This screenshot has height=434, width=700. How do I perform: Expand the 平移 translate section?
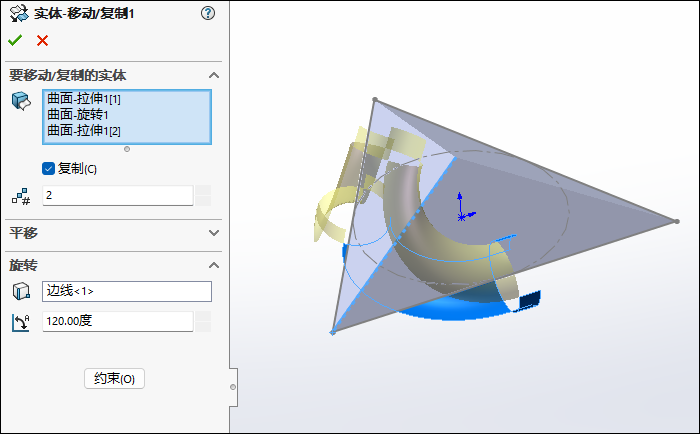tap(214, 233)
